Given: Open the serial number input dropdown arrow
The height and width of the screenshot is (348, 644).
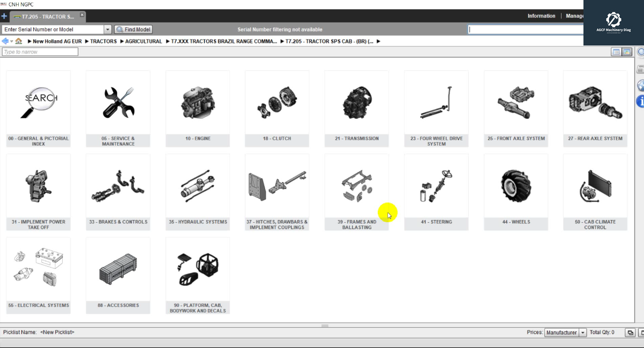Looking at the screenshot, I should (x=107, y=29).
